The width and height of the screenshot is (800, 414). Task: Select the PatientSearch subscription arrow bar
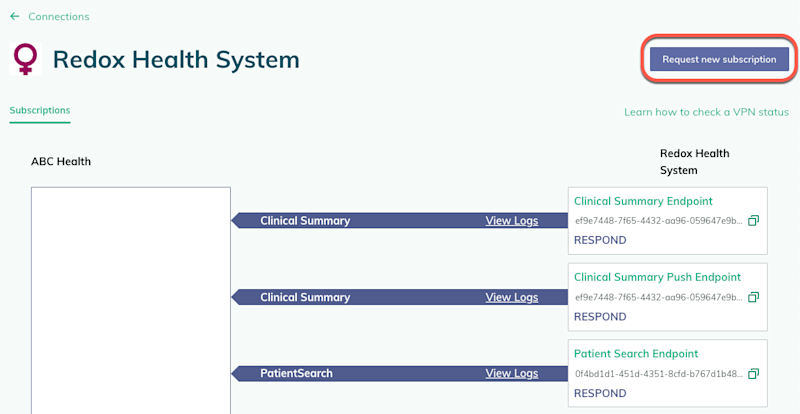pos(399,373)
